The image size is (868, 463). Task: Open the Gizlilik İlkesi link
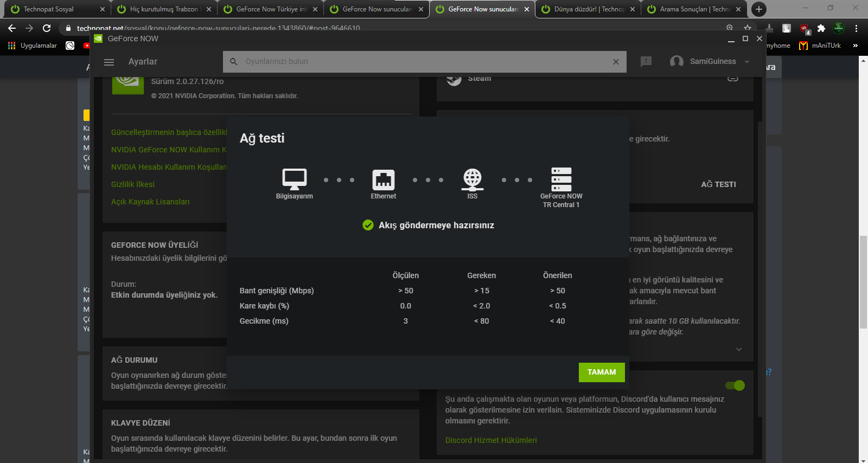click(x=133, y=184)
